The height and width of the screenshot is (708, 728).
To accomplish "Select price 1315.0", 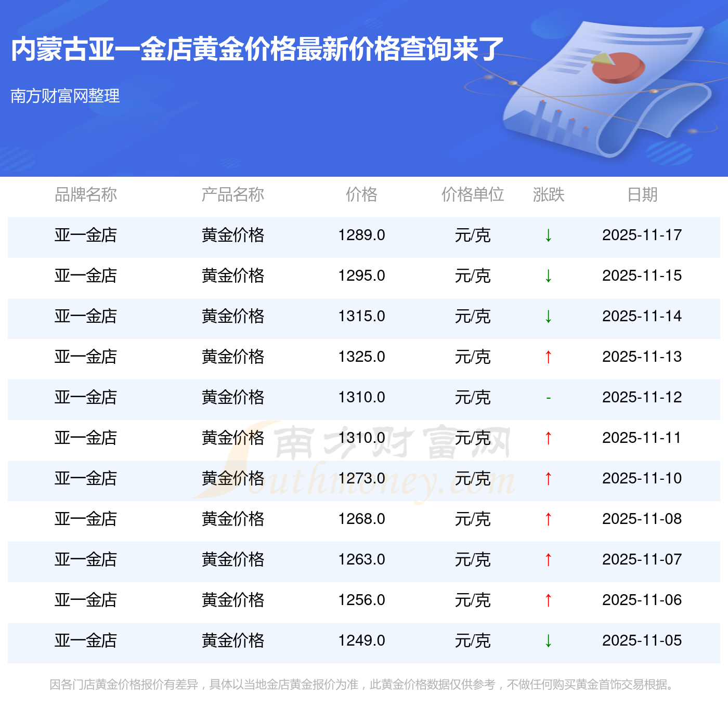I will pyautogui.click(x=361, y=316).
